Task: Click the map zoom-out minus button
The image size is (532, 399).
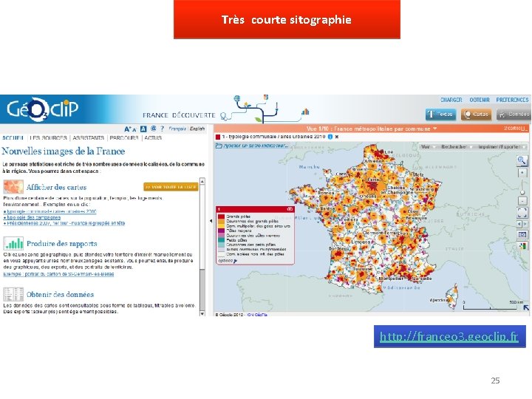Action: coord(522,201)
